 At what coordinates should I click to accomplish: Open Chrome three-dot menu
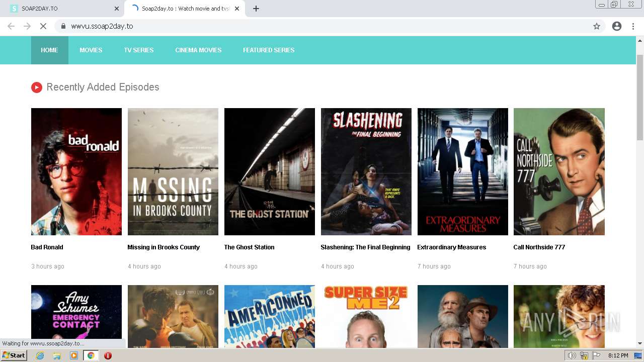coord(633,26)
